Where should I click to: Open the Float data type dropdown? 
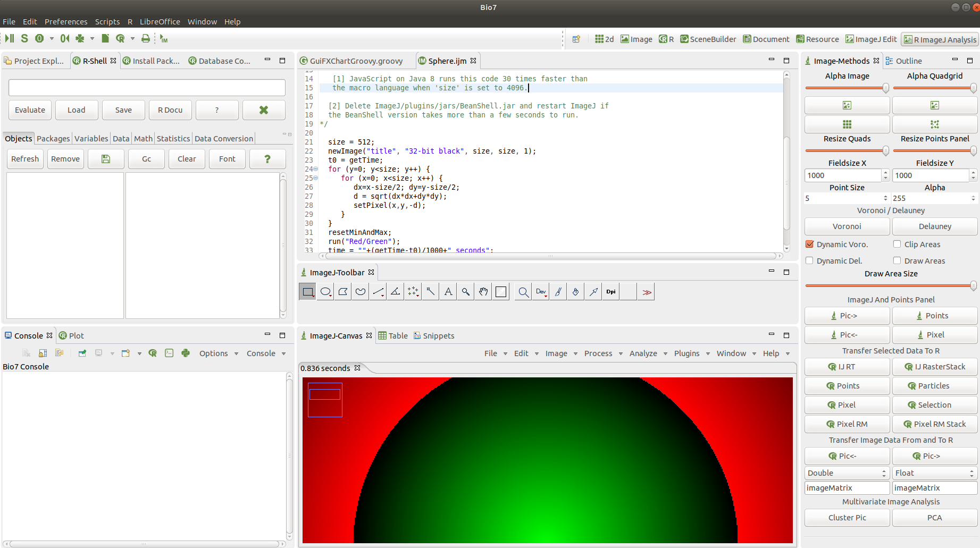pos(935,473)
